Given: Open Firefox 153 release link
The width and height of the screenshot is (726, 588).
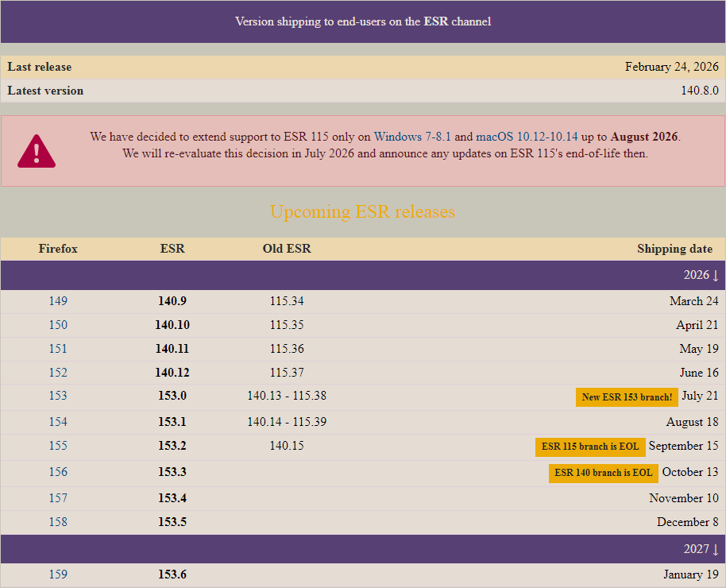Looking at the screenshot, I should click(58, 396).
